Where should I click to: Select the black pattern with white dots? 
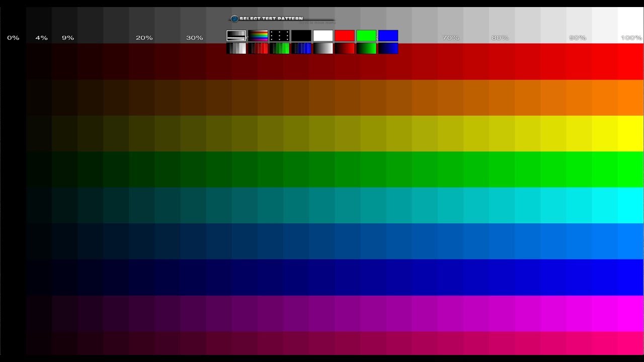point(280,36)
